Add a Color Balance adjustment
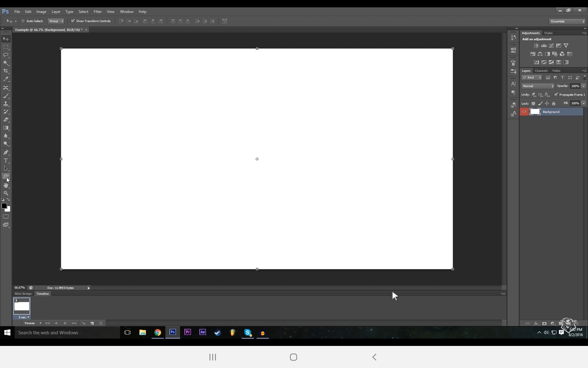Viewport: 588px width, 368px height. (540, 54)
